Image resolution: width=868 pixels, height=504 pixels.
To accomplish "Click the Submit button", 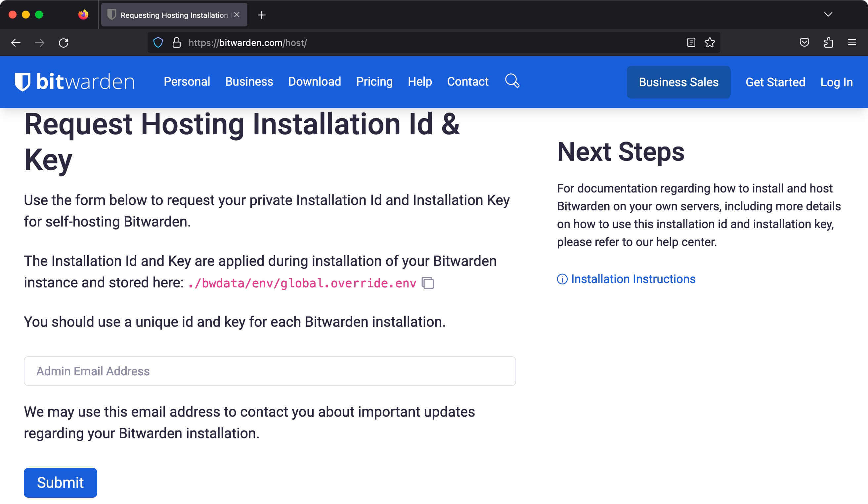I will pos(60,483).
